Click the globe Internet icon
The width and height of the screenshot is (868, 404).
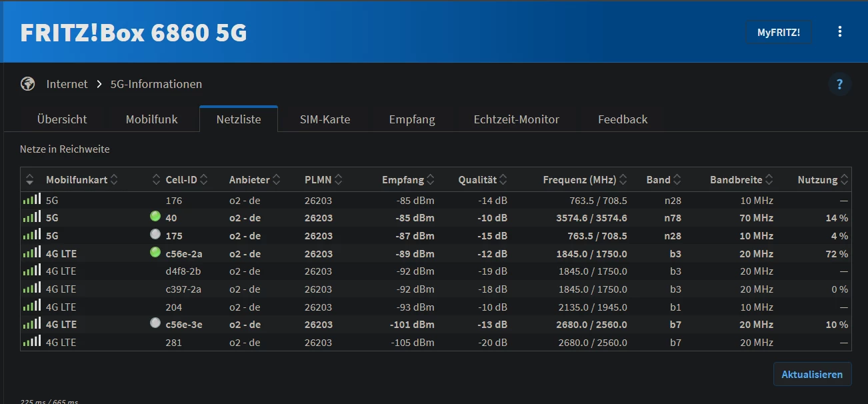(27, 84)
